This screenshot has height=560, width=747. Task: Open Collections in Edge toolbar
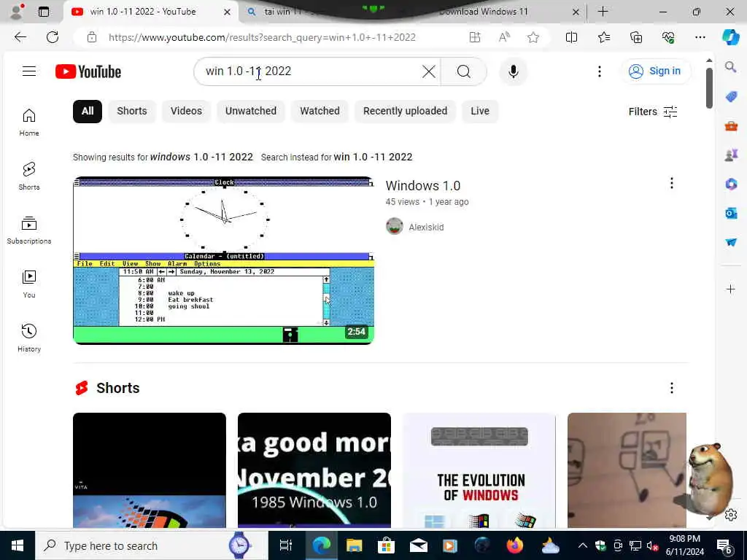(636, 37)
